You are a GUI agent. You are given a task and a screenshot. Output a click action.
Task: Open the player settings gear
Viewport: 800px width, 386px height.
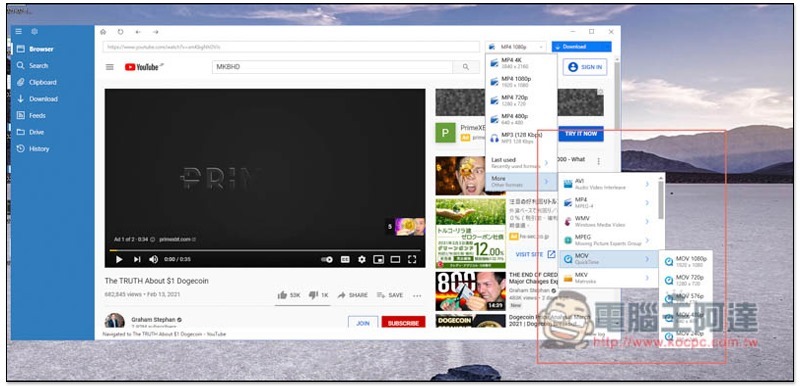pyautogui.click(x=362, y=260)
